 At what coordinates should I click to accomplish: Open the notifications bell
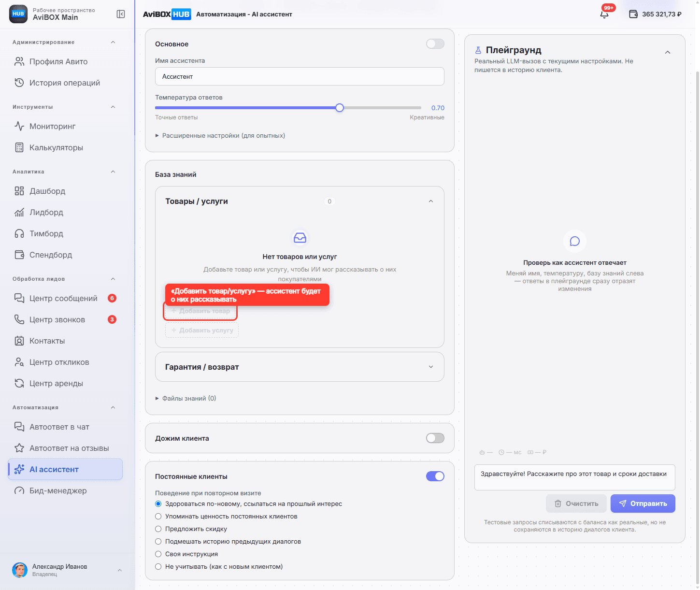604,14
